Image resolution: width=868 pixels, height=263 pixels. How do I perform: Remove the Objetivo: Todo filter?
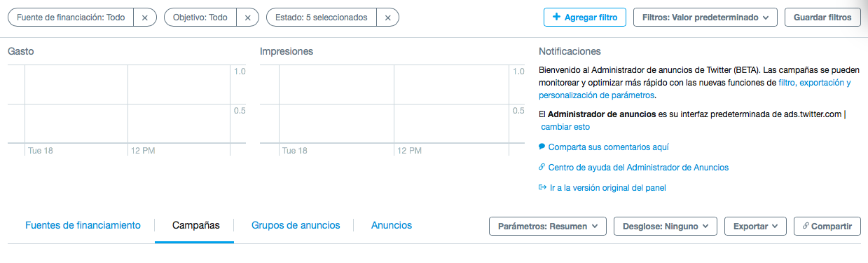coord(247,18)
